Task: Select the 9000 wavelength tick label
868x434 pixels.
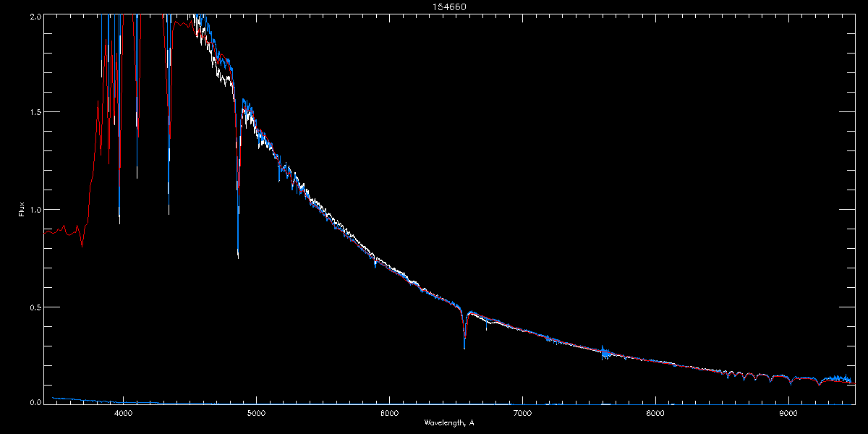Action: coord(788,413)
